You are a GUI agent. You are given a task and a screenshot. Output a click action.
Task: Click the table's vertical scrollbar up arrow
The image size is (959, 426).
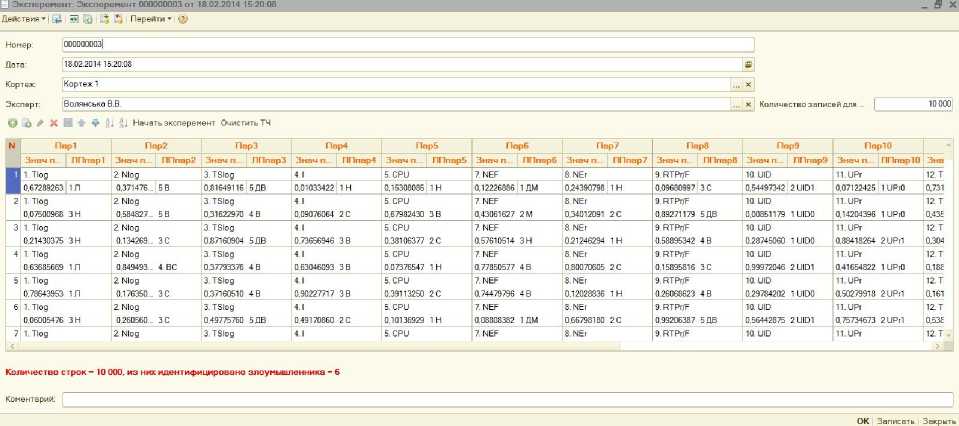click(x=949, y=145)
